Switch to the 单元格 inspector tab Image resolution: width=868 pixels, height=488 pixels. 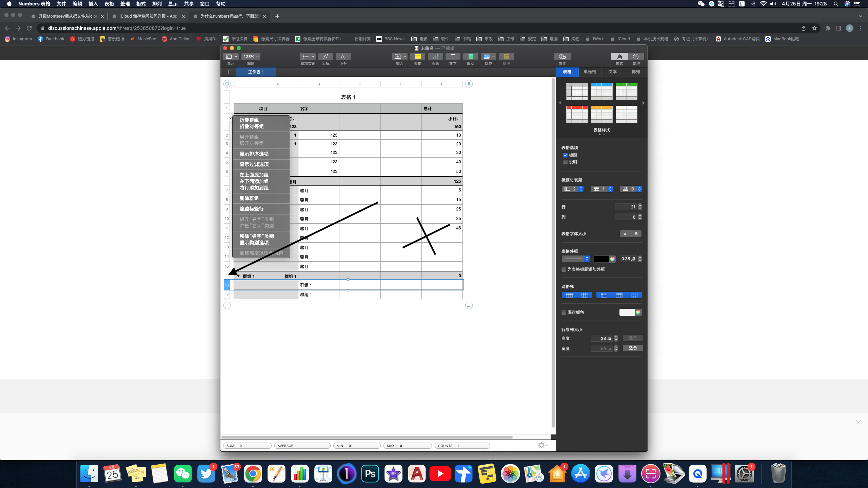tap(590, 72)
